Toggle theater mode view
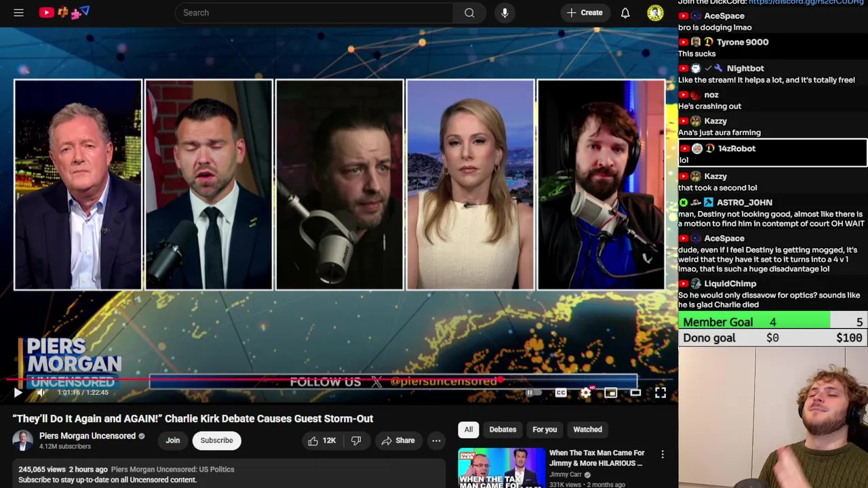Viewport: 868px width, 488px height. (x=635, y=392)
